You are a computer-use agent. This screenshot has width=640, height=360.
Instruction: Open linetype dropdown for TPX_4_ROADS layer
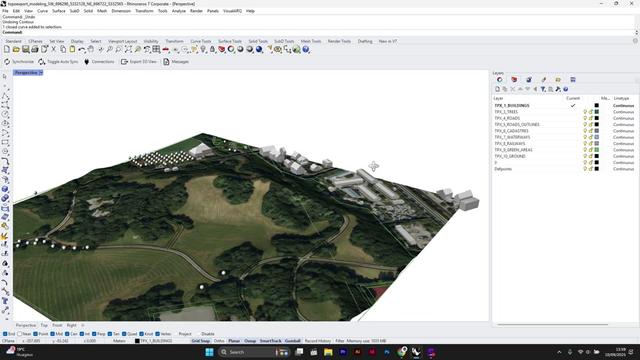pyautogui.click(x=623, y=118)
